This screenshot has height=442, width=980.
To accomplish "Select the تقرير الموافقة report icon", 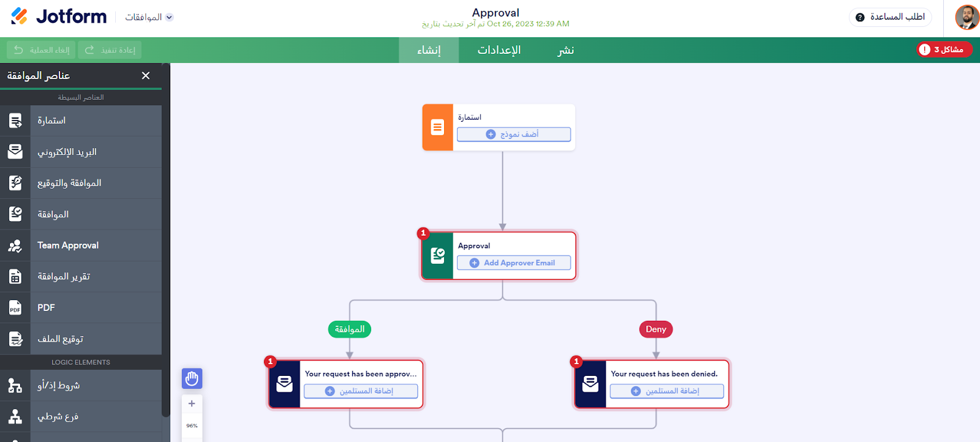I will (15, 277).
